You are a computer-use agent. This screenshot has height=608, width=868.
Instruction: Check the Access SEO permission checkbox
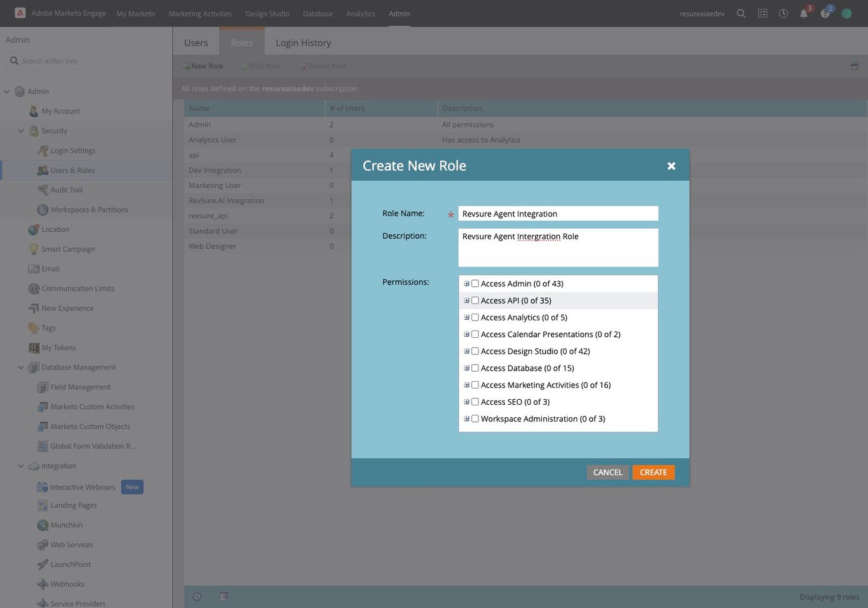pos(475,402)
